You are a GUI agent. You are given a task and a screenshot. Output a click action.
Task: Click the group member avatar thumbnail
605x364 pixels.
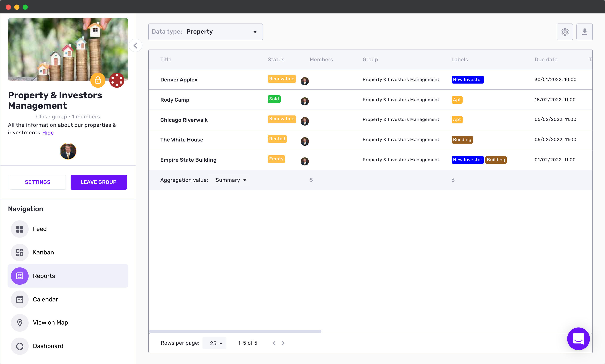tap(68, 151)
